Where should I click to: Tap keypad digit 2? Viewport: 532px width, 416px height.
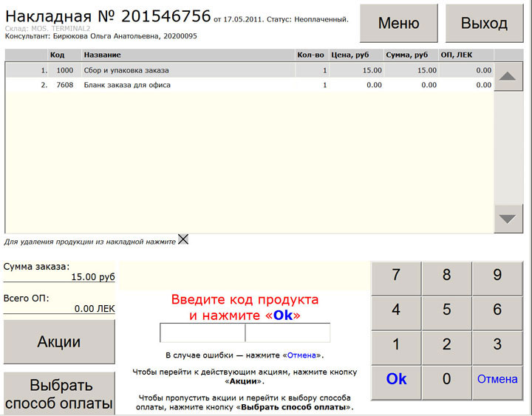tap(446, 348)
